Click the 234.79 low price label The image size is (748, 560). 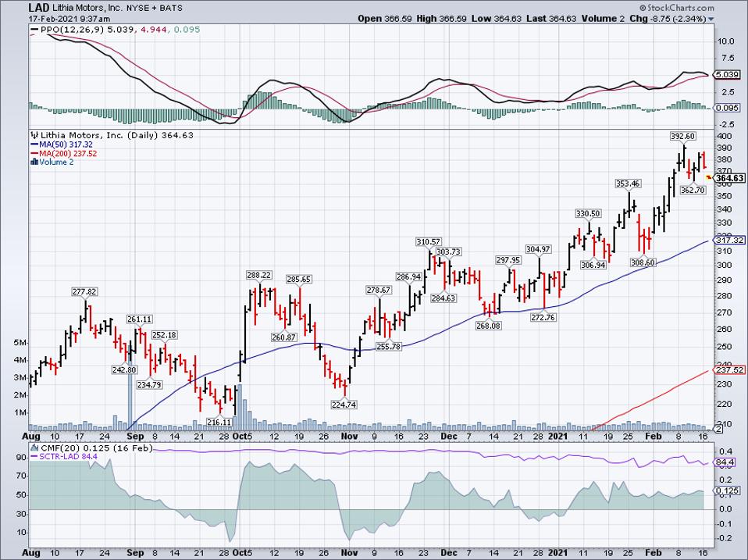[149, 384]
